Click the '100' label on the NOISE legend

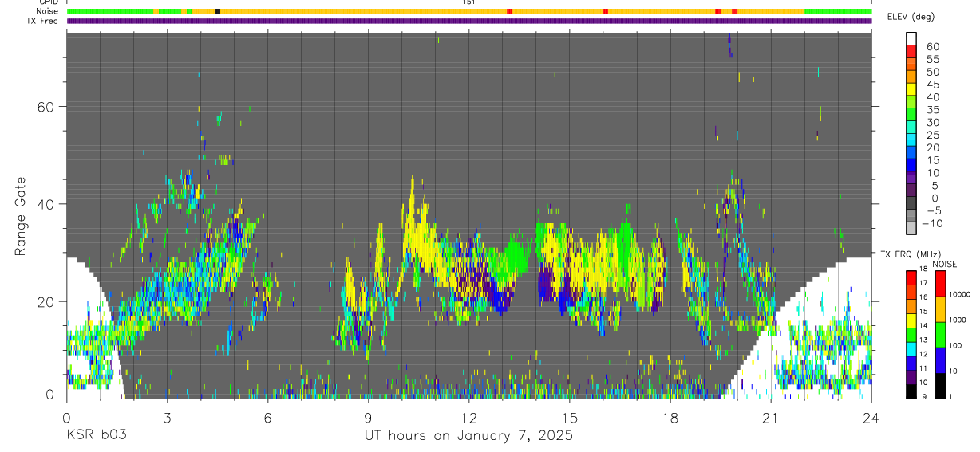point(955,345)
